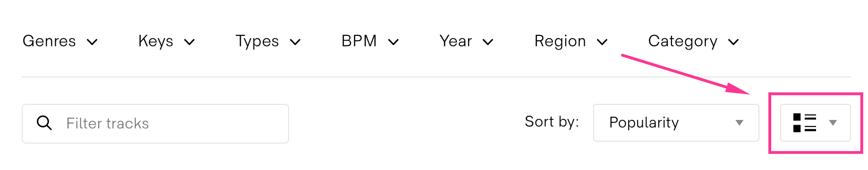Screen dimensions: 868x170
Task: Click the chevron next to Types
Action: click(x=295, y=42)
